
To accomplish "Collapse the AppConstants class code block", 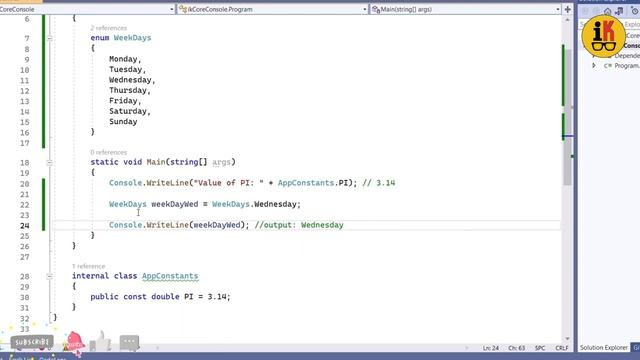I will (49, 276).
